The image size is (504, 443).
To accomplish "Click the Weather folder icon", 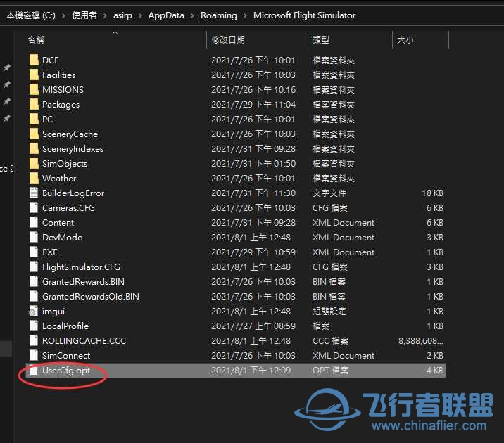I will (34, 178).
